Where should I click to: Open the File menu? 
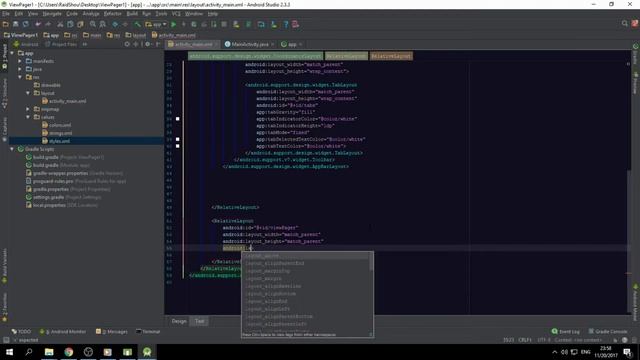tap(6, 14)
